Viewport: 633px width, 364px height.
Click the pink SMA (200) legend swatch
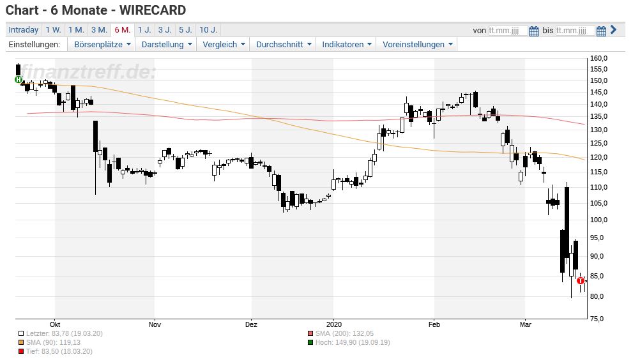click(x=310, y=334)
